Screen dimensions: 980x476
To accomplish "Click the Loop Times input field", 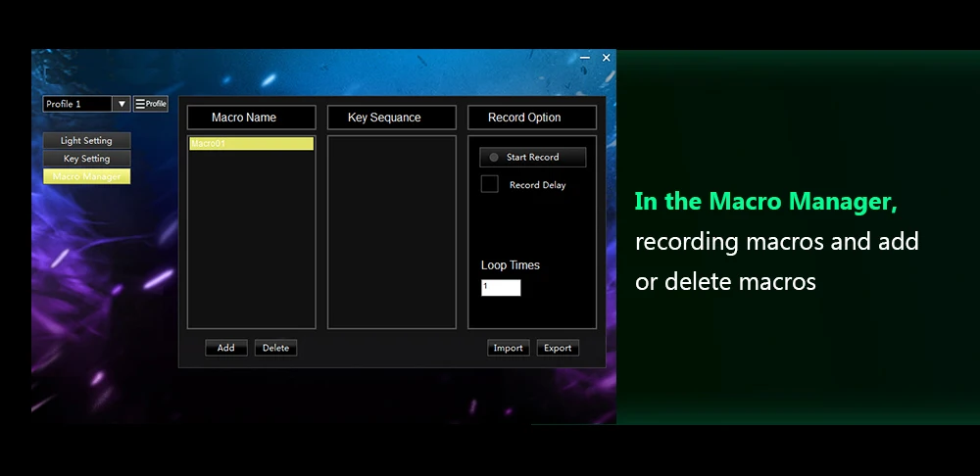I will [501, 287].
